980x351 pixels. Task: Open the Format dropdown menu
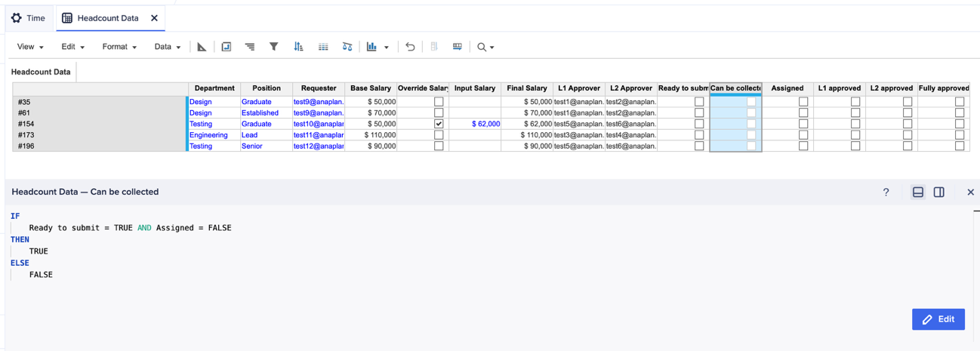(119, 47)
